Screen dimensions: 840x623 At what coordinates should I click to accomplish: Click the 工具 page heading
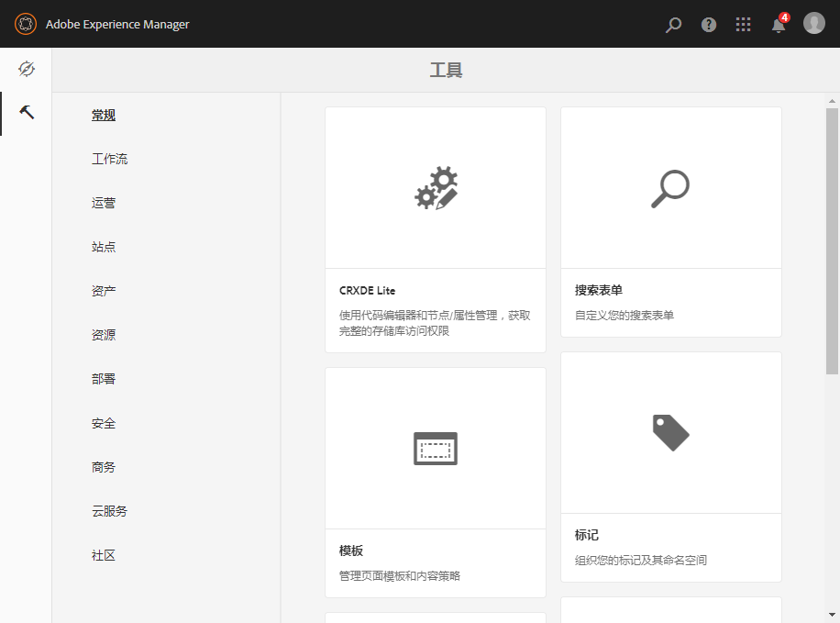coord(446,71)
